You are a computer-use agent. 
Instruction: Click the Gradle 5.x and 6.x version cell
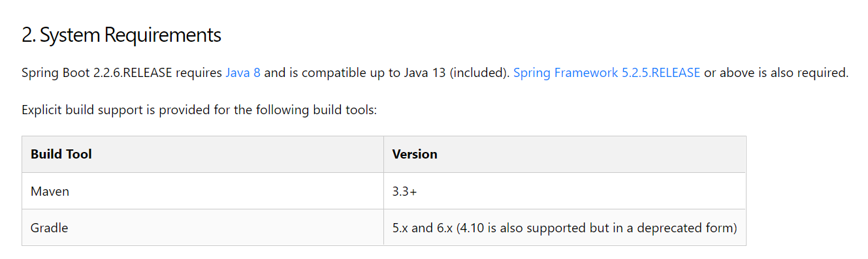[x=565, y=228]
